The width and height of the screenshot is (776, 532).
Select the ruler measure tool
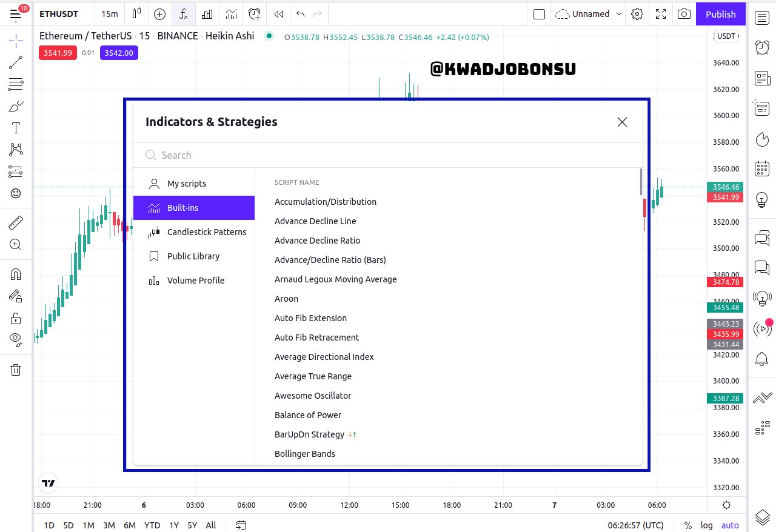coord(16,222)
